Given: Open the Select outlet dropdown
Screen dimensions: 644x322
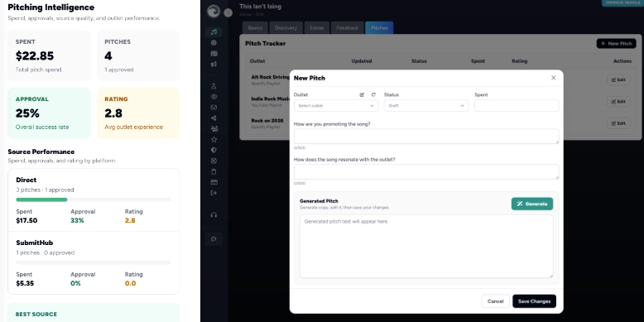Looking at the screenshot, I should point(336,106).
